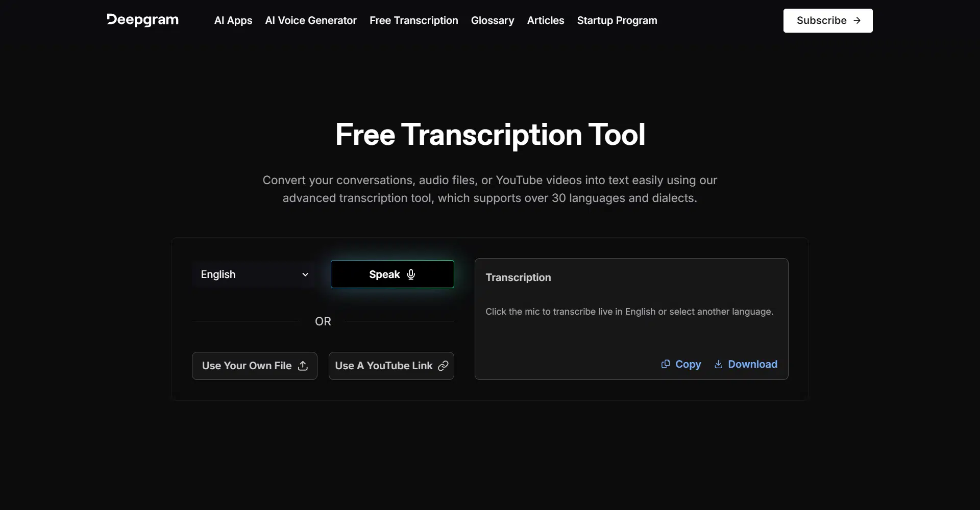
Task: Select Use A YouTube Link option
Action: 383,366
